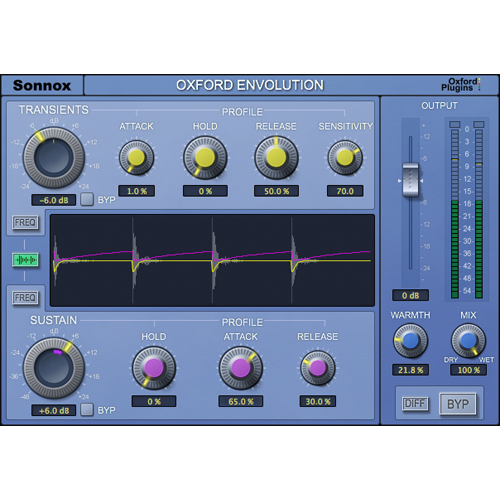The width and height of the screenshot is (500, 500).
Task: Click the Oxford Envolution title bar
Action: pyautogui.click(x=250, y=85)
